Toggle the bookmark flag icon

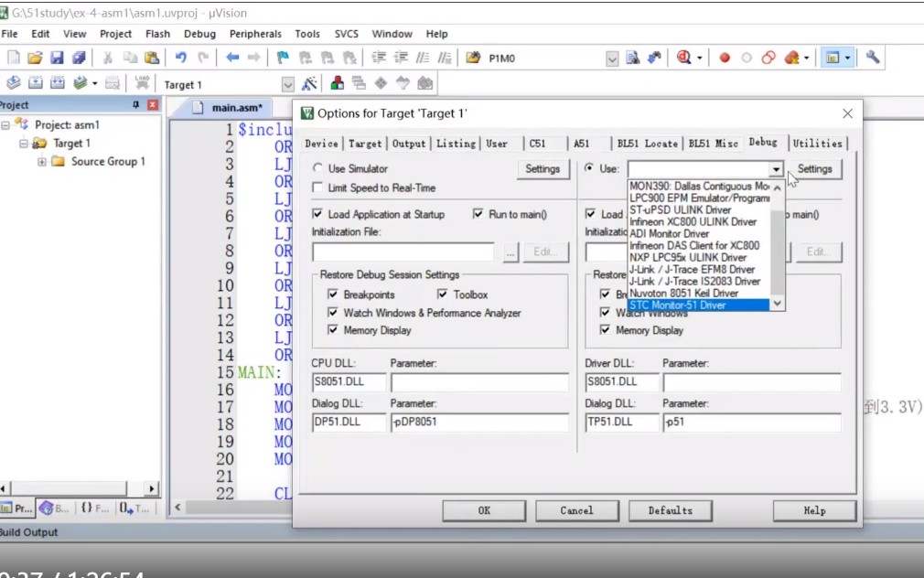click(283, 58)
